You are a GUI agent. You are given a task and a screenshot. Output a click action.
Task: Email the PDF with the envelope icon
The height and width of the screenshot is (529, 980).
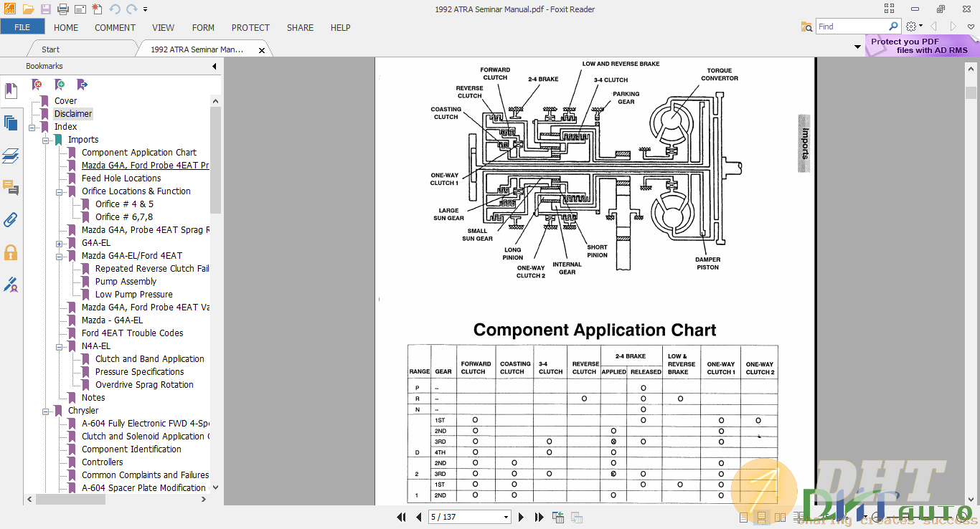coord(80,9)
